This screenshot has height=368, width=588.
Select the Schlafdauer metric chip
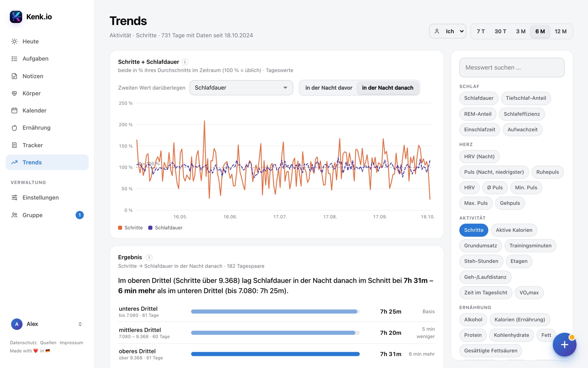pyautogui.click(x=478, y=98)
